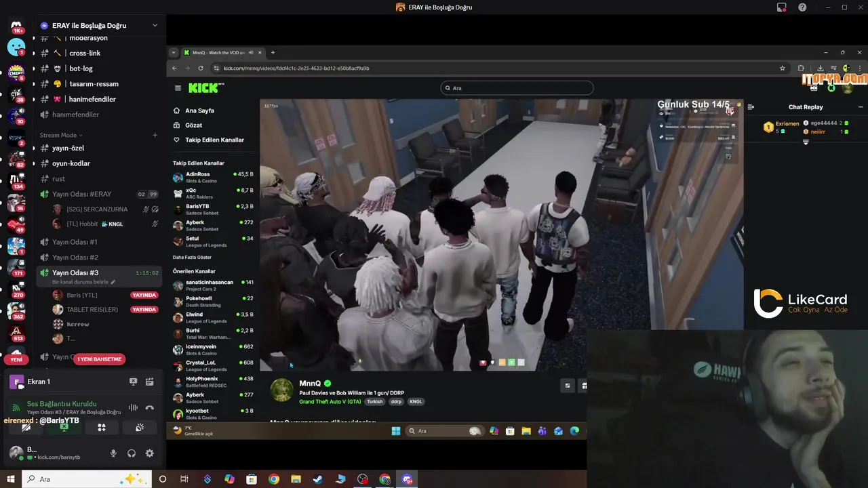Click the 1 YENİ BAHSETME pill
This screenshot has height=488, width=868.
coord(99,359)
